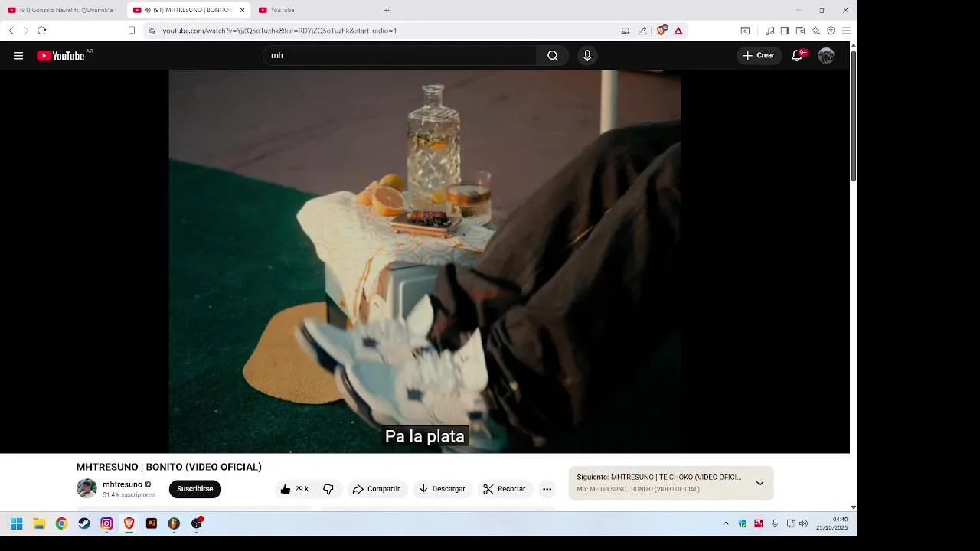Image resolution: width=980 pixels, height=551 pixels.
Task: Click the scrollbar down arrow
Action: coord(854,507)
